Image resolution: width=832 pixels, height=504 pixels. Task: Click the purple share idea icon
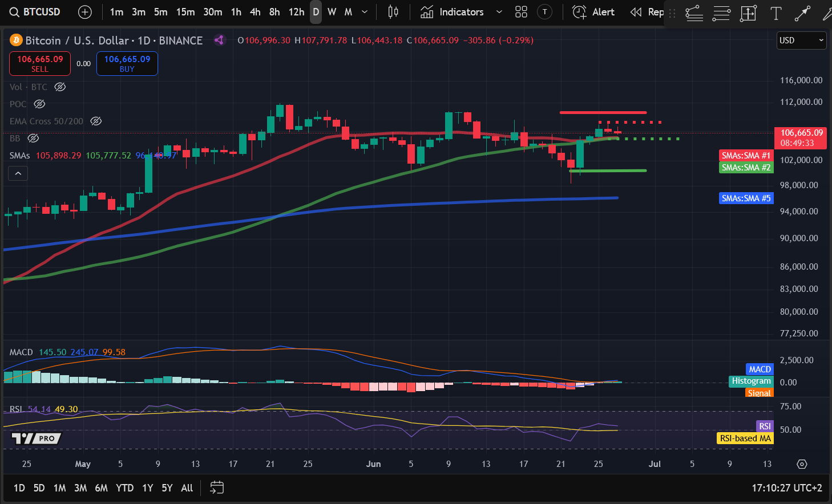pyautogui.click(x=219, y=40)
